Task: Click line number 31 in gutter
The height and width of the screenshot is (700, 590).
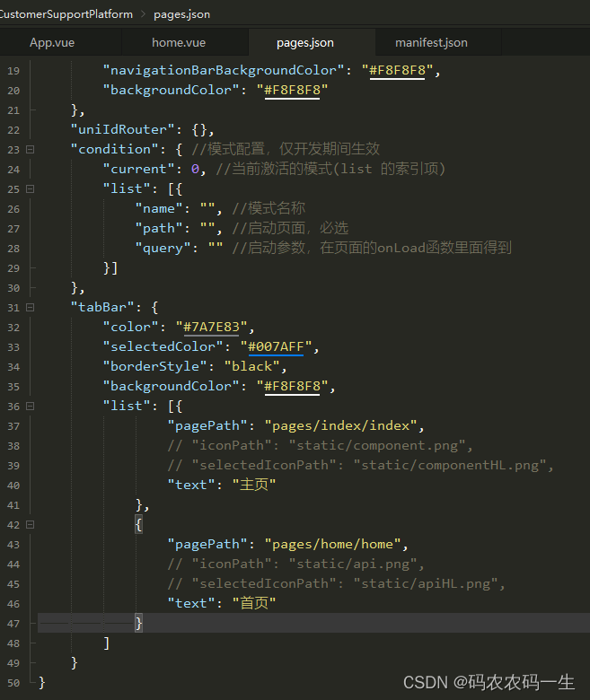Action: tap(13, 308)
